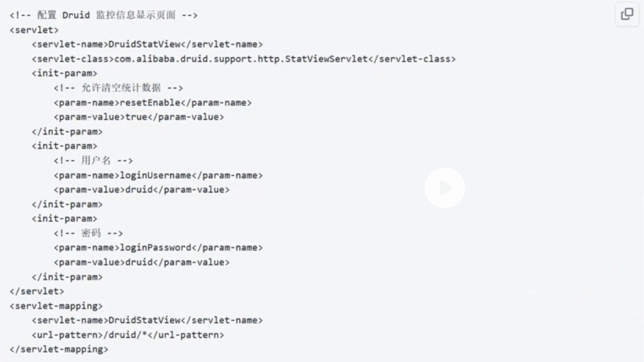This screenshot has height=362, width=644.
Task: Click DruidStatView servlet-name inside servlet-mapping
Action: coord(147,320)
